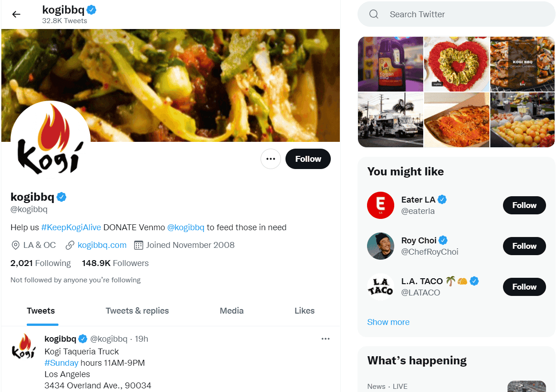This screenshot has width=556, height=392.
Task: Open the kogibbq.com website link
Action: click(x=102, y=245)
